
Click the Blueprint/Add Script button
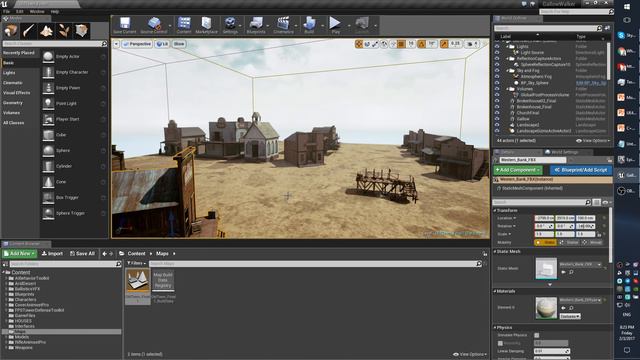click(581, 170)
